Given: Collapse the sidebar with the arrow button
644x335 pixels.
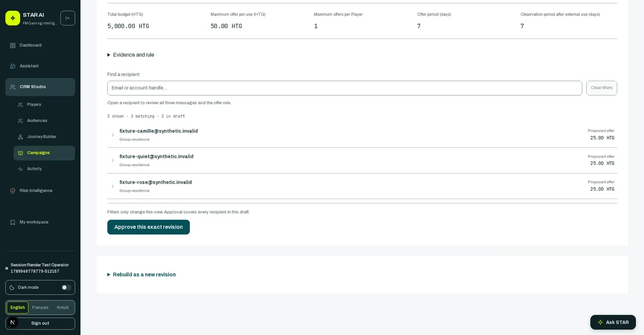Looking at the screenshot, I should [x=68, y=18].
